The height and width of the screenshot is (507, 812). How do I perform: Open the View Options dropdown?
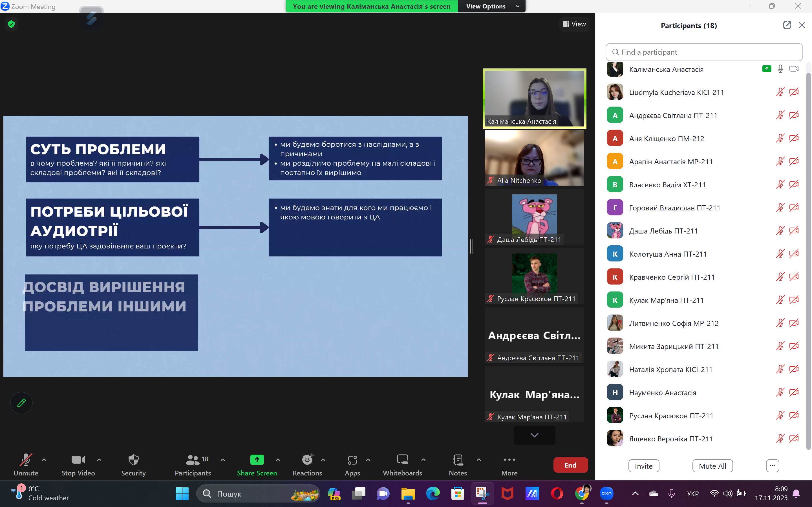pyautogui.click(x=491, y=6)
